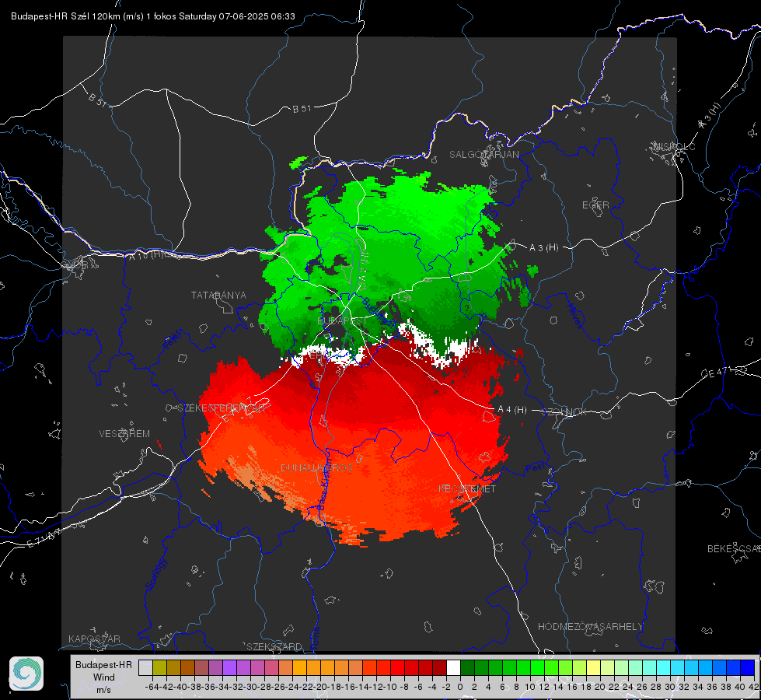Image resolution: width=761 pixels, height=700 pixels.
Task: Click the HÓDMEZŐVÁSÁRHELY city label
Action: (590, 627)
